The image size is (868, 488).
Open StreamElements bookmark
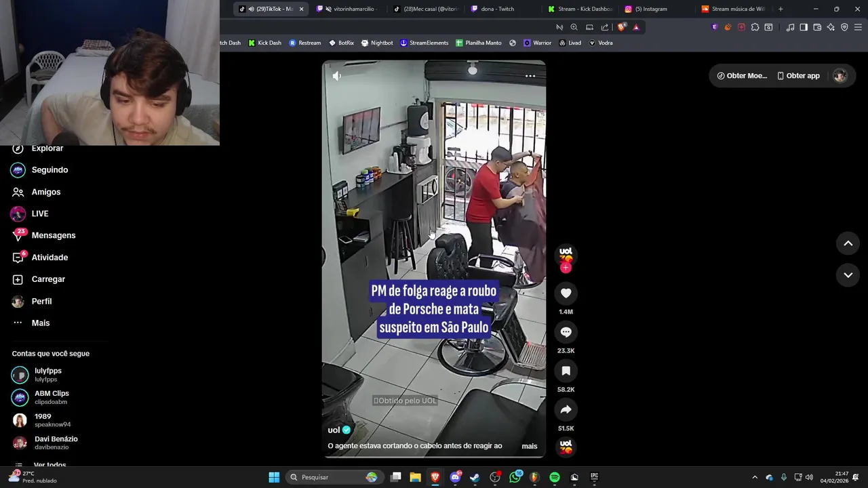(x=425, y=43)
